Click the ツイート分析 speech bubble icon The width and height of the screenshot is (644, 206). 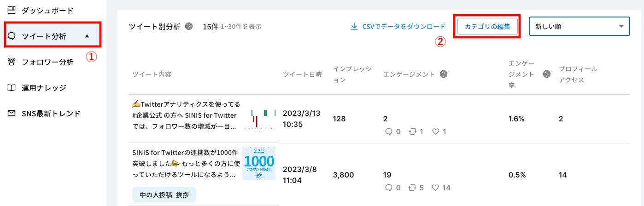(12, 36)
